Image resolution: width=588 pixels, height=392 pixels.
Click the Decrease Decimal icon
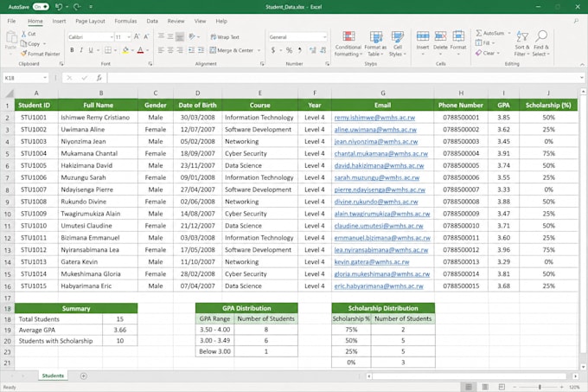point(323,50)
